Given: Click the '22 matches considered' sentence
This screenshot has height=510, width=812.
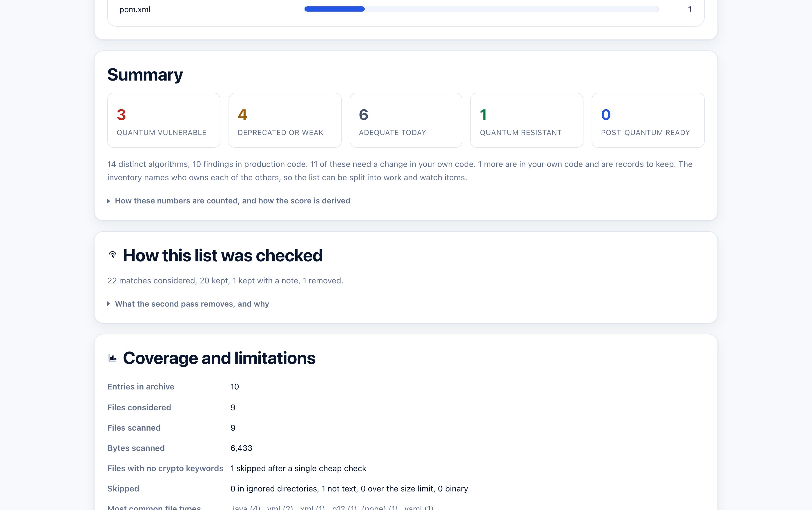Looking at the screenshot, I should tap(225, 280).
